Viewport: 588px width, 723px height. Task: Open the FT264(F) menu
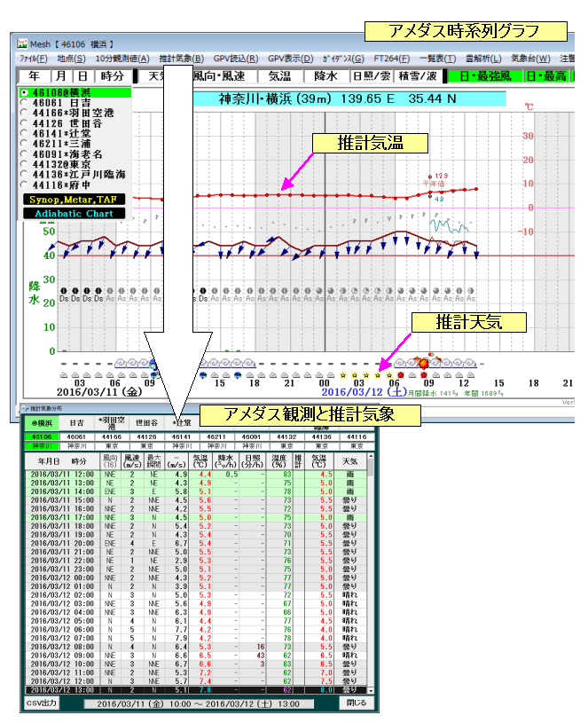point(391,59)
